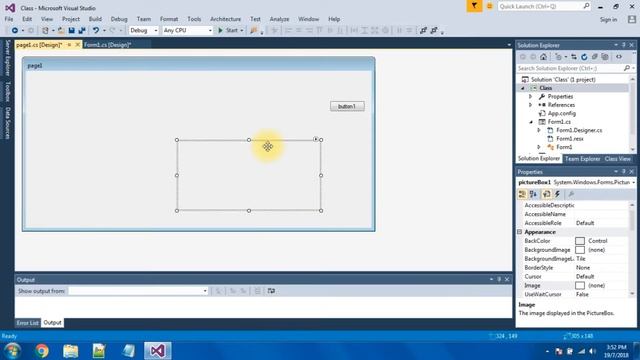Screen dimensions: 640x360
Task: Click the Property Pages wrench icon
Action: pyautogui.click(x=571, y=194)
